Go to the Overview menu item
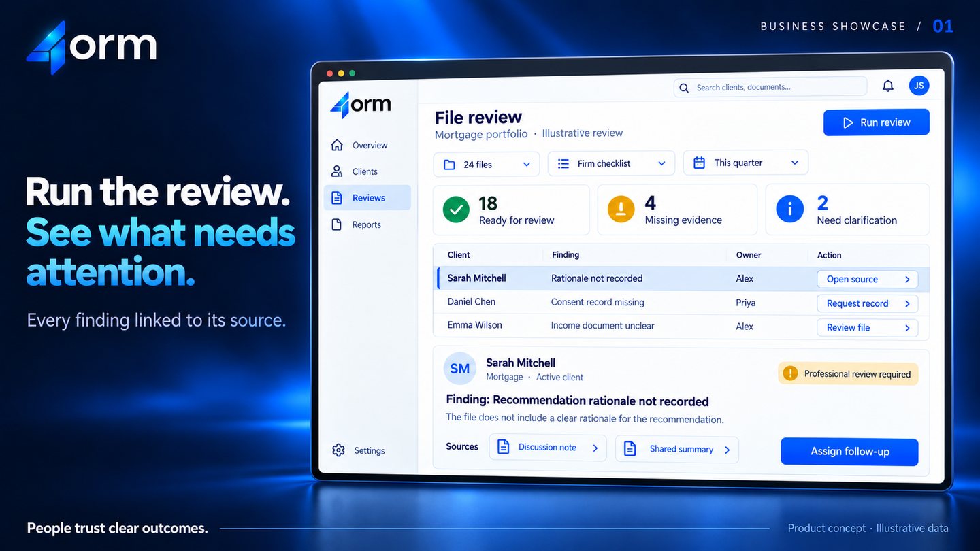The image size is (980, 551). 367,145
